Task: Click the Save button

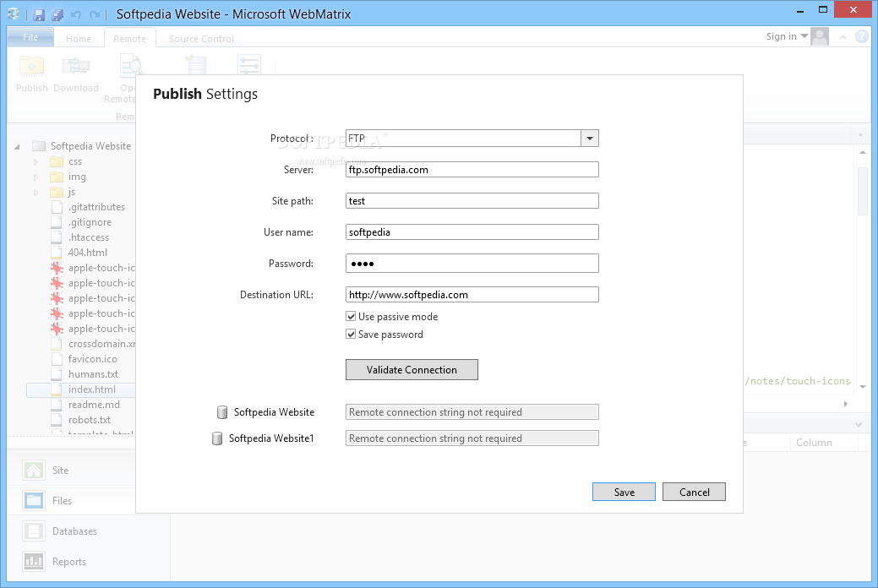Action: (x=624, y=492)
